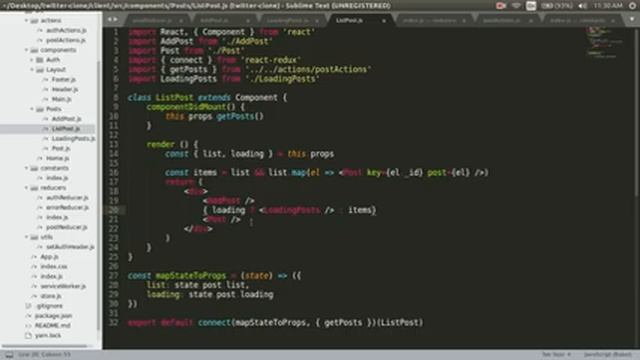Open index.css in the sidebar
This screenshot has height=360, width=640.
(x=54, y=266)
